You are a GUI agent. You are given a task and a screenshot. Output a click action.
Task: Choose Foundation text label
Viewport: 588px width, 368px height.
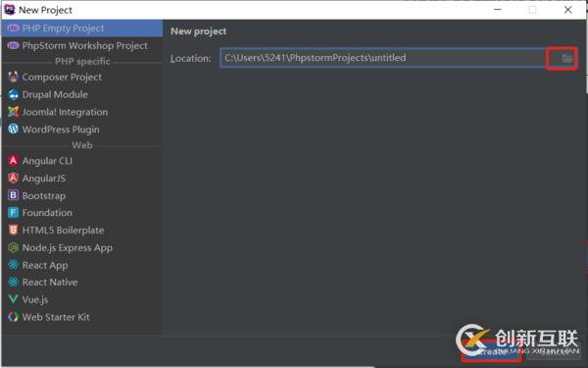click(x=47, y=213)
